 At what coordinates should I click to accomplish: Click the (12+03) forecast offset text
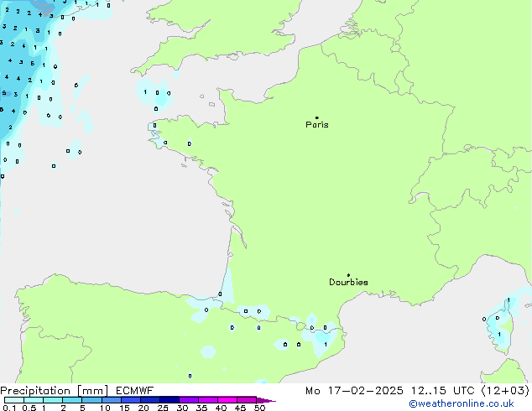(x=507, y=390)
